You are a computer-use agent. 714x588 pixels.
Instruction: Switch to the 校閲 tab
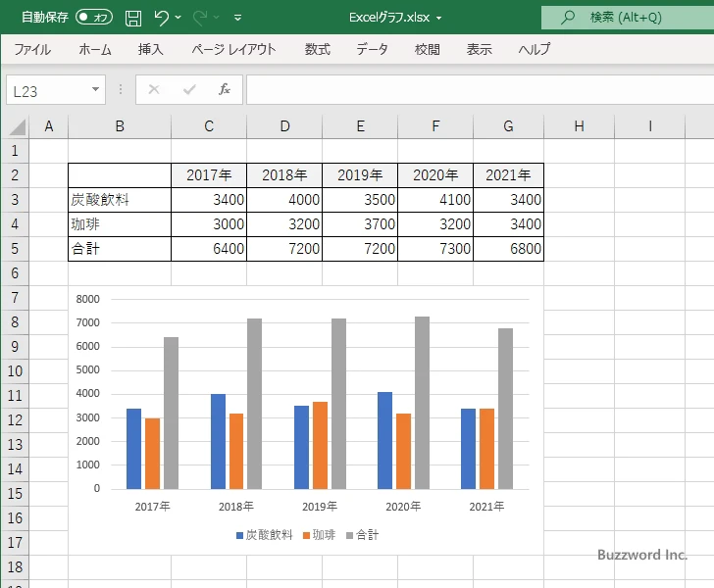click(x=428, y=49)
